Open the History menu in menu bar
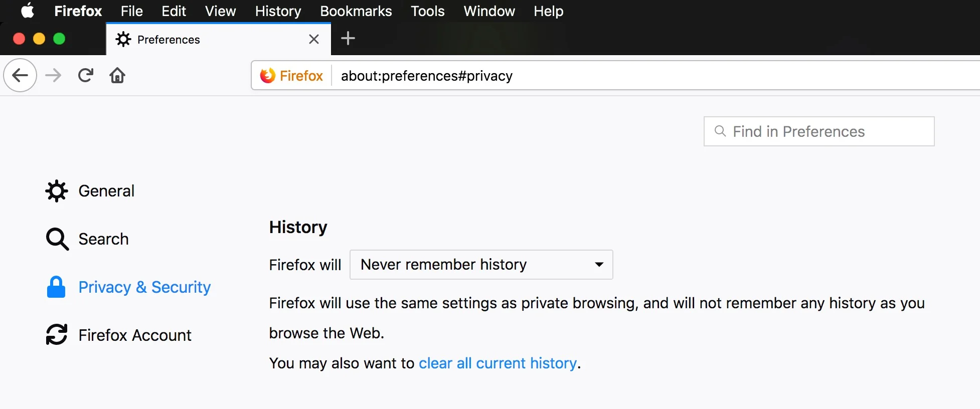 point(278,11)
